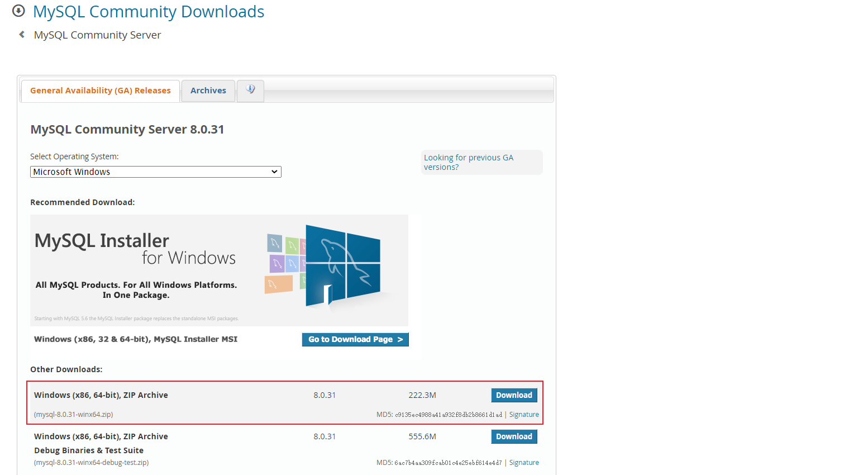This screenshot has height=475, width=868.
Task: Click the MySQL Installer for Windows banner
Action: pyautogui.click(x=219, y=270)
